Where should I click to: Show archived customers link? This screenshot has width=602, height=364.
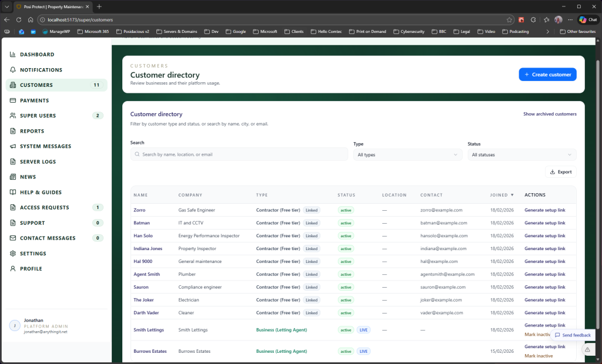(550, 114)
